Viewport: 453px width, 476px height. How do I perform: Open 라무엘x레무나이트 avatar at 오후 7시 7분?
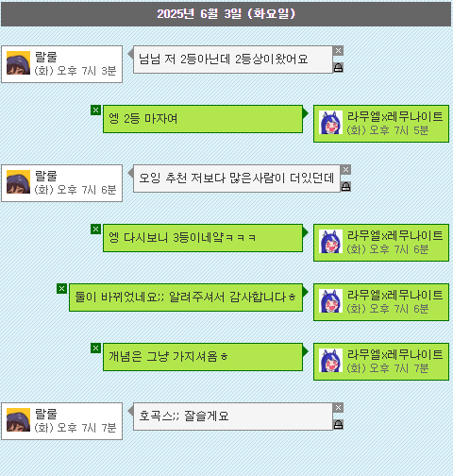click(330, 361)
